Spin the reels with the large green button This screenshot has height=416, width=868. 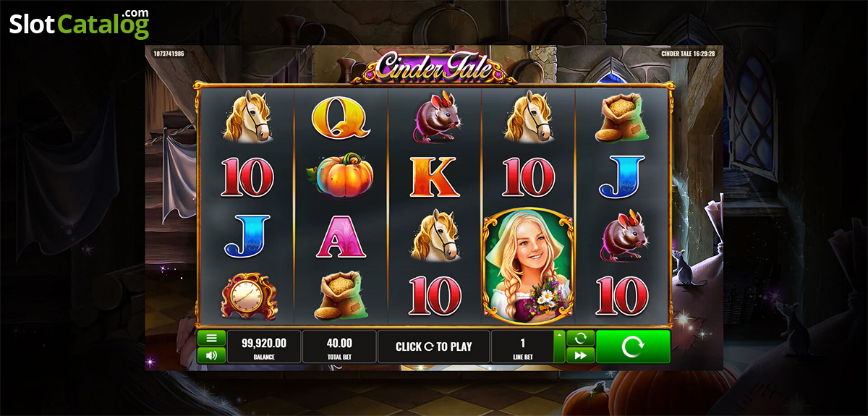pos(633,347)
